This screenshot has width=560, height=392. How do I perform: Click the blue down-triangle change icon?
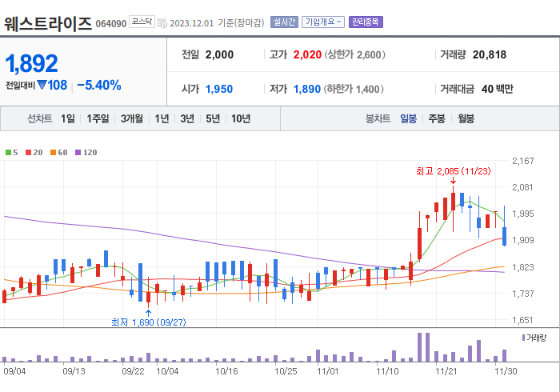(x=42, y=85)
